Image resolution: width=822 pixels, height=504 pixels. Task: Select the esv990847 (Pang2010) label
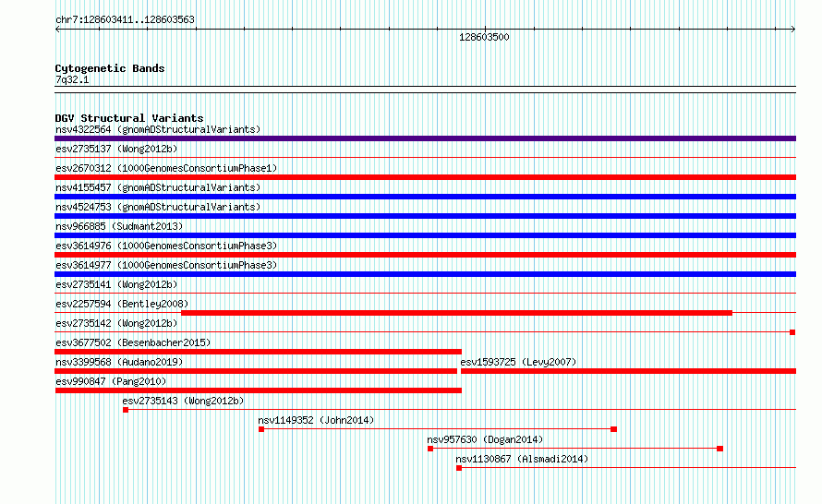pyautogui.click(x=111, y=381)
